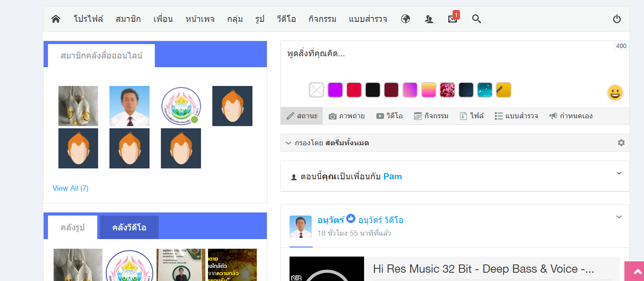Open the man in red tie member avatar
Viewport: 644px width, 281px height.
tap(129, 106)
